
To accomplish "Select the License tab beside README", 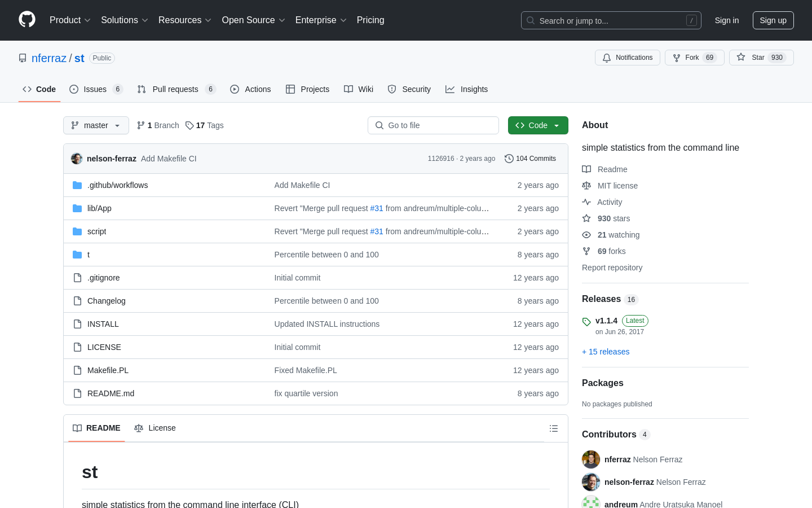I will point(155,428).
